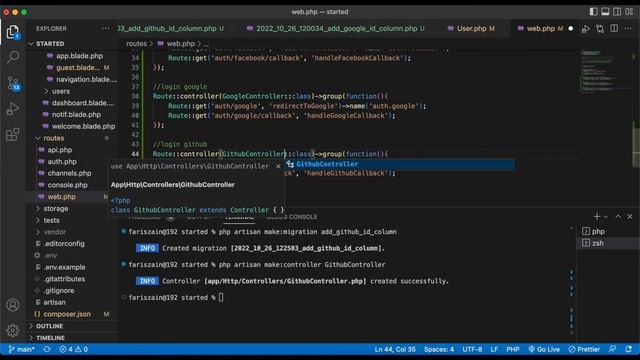This screenshot has width=640, height=360.
Task: Click the Ln 44, Col 35 cursor position
Action: 395,349
